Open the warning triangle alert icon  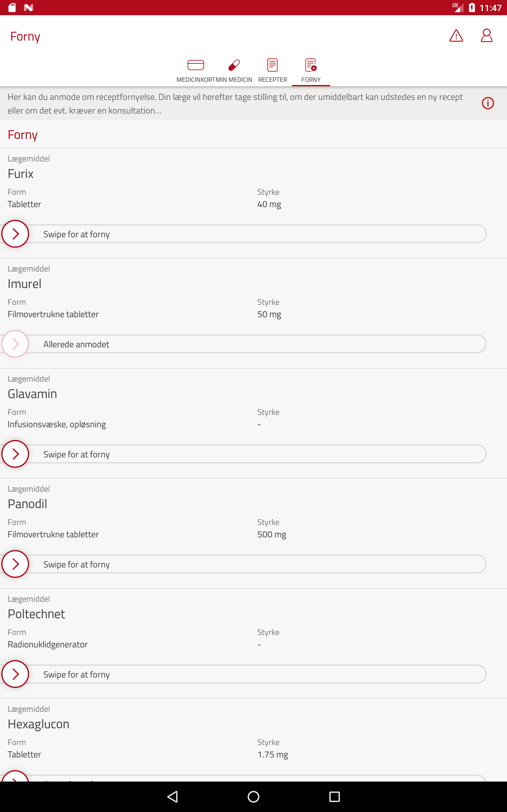tap(456, 36)
